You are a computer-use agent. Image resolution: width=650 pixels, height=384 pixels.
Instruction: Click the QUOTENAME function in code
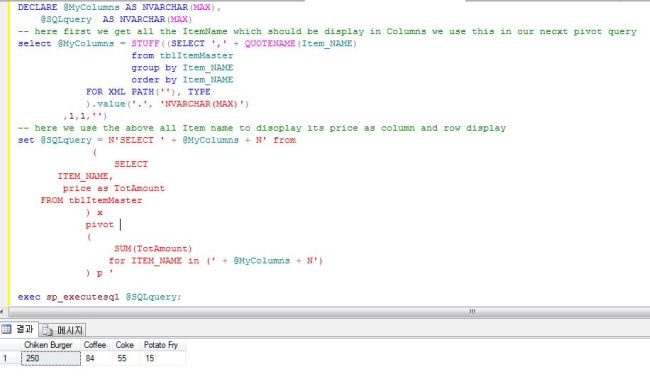pyautogui.click(x=270, y=44)
